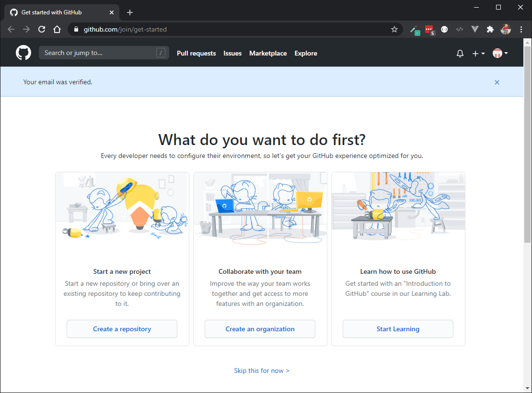Click the Start Learning button
Screen dimensions: 532x393
[398, 329]
